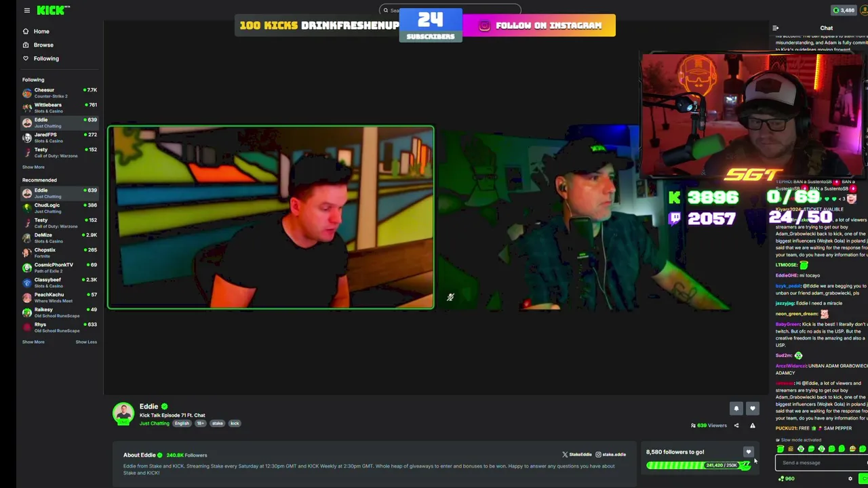Image resolution: width=868 pixels, height=488 pixels.
Task: Select Eddie in Following list
Action: [60, 123]
